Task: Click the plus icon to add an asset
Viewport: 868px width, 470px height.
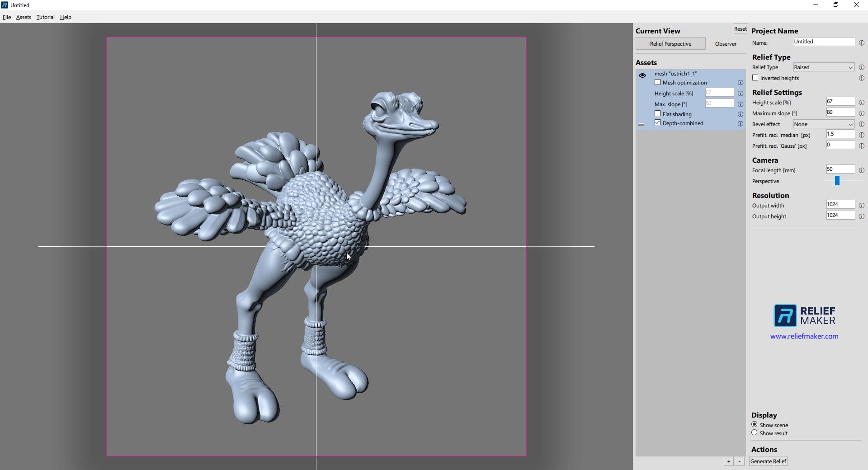Action: pyautogui.click(x=729, y=461)
